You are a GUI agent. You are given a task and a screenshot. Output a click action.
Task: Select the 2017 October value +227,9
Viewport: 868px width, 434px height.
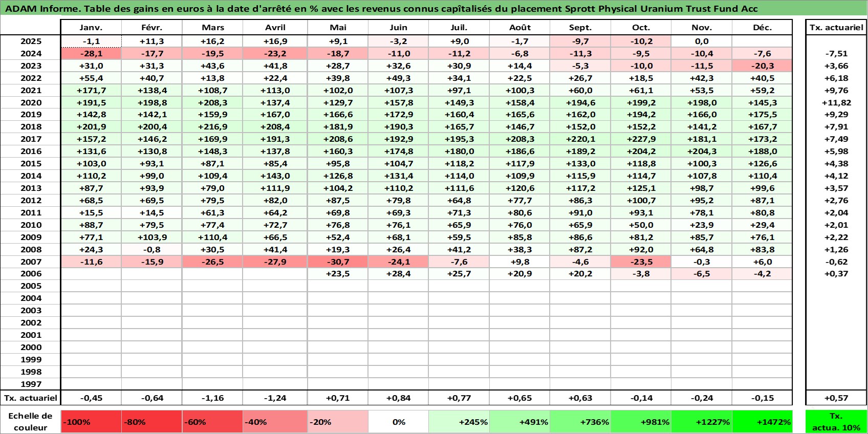click(x=641, y=139)
